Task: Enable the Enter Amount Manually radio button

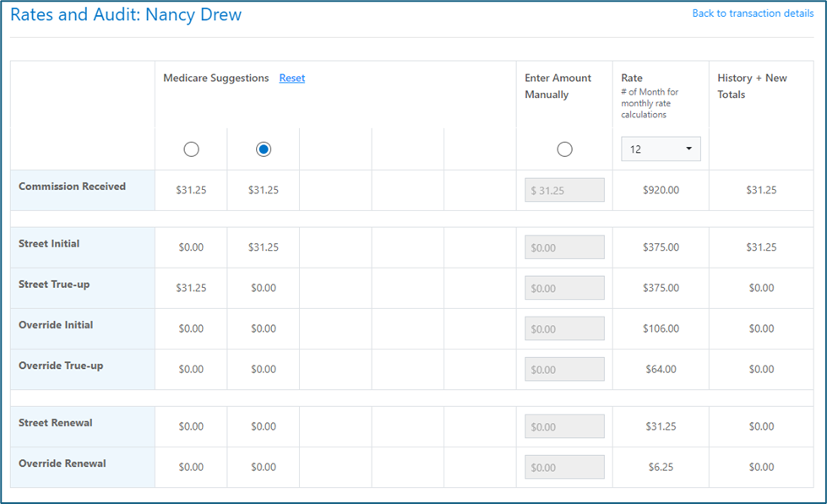Action: coord(564,149)
